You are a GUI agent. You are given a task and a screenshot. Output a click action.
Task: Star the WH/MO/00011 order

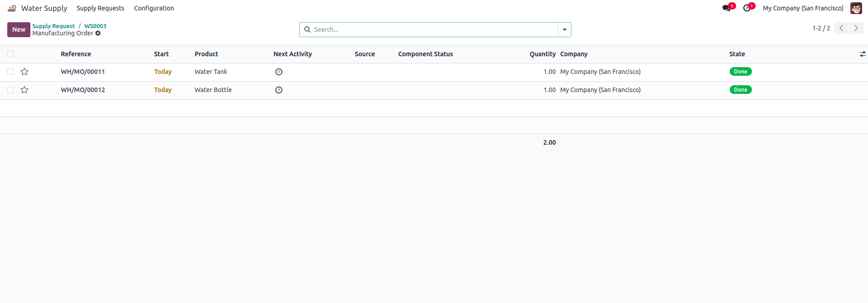pos(24,72)
